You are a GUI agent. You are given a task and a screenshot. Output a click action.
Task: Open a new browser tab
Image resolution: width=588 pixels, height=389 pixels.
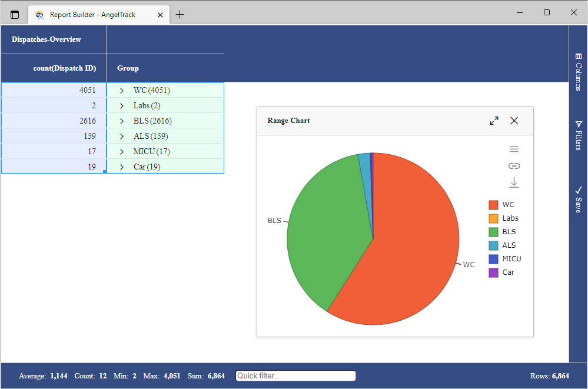pyautogui.click(x=180, y=15)
